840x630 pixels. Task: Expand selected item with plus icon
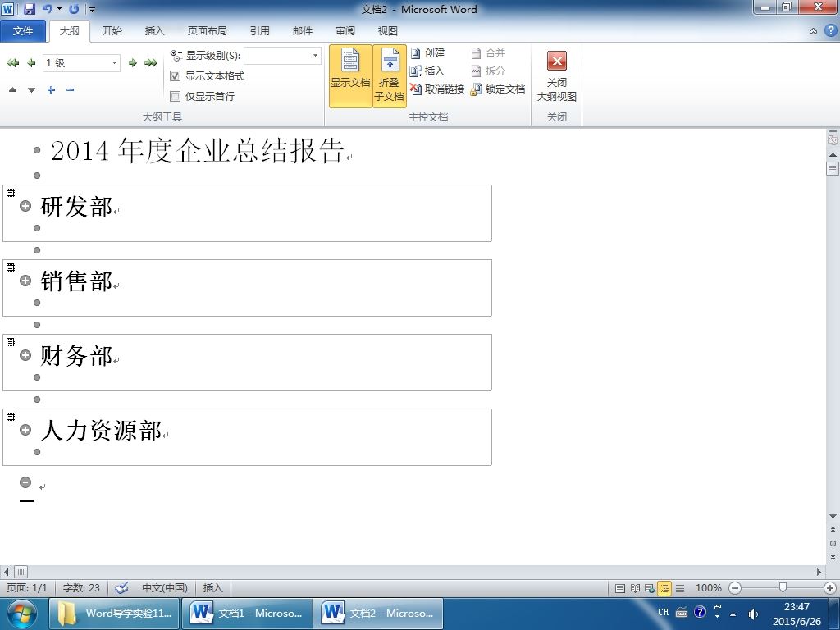(51, 89)
